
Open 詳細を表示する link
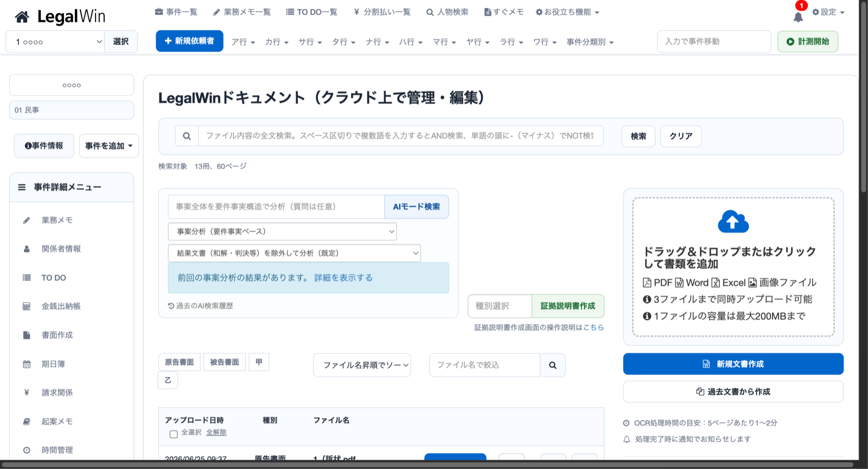[343, 278]
